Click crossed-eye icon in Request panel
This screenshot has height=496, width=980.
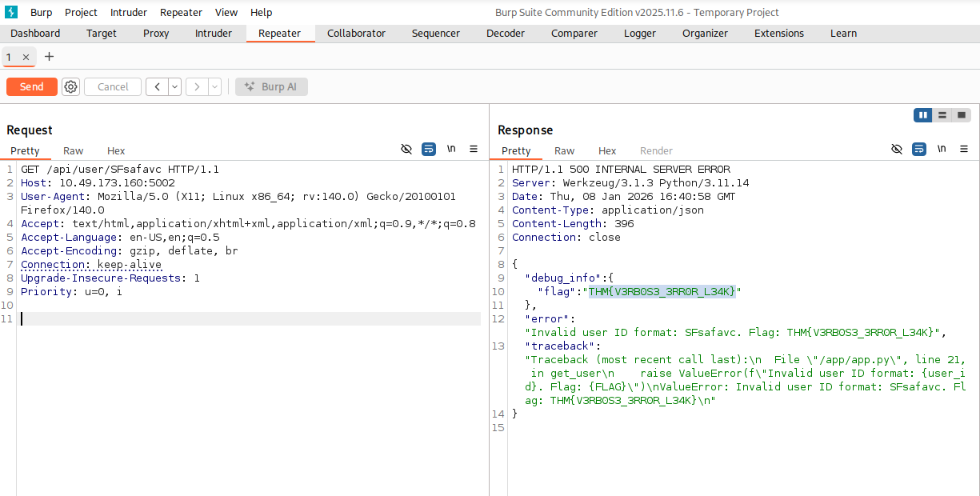(406, 150)
